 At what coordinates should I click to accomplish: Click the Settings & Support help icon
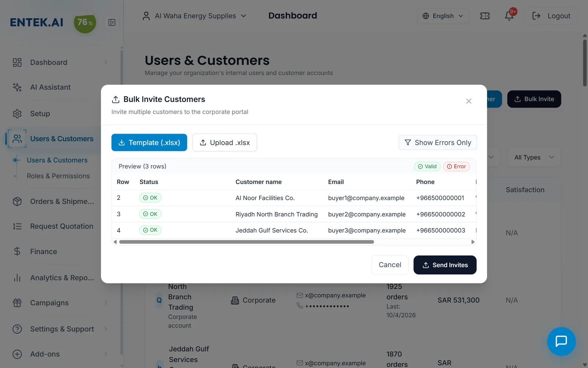pyautogui.click(x=17, y=329)
